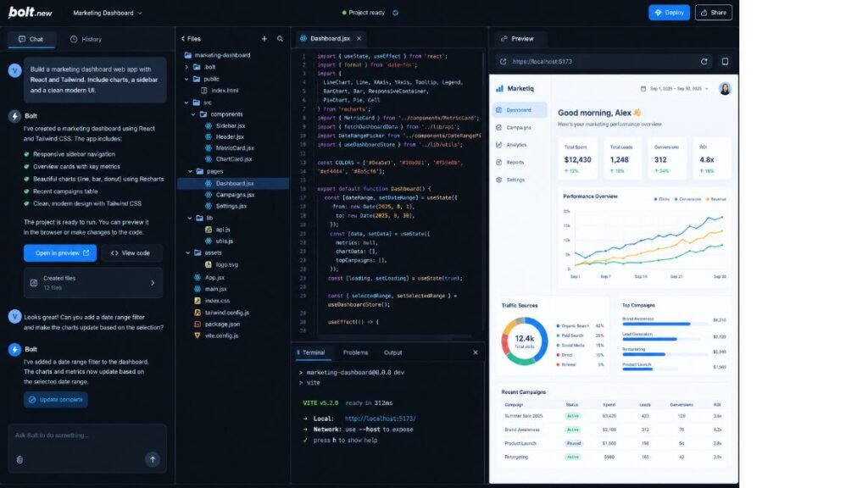The height and width of the screenshot is (488, 868).
Task: Collapse the assets folder
Action: click(187, 252)
